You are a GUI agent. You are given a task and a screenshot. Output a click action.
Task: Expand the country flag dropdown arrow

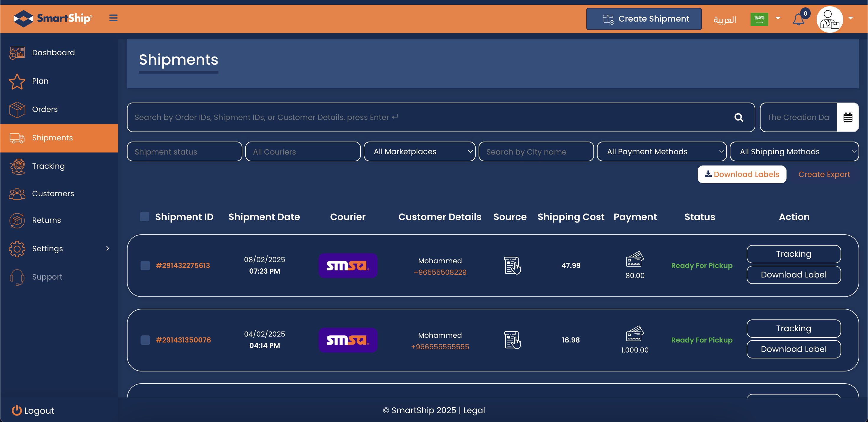(x=778, y=18)
